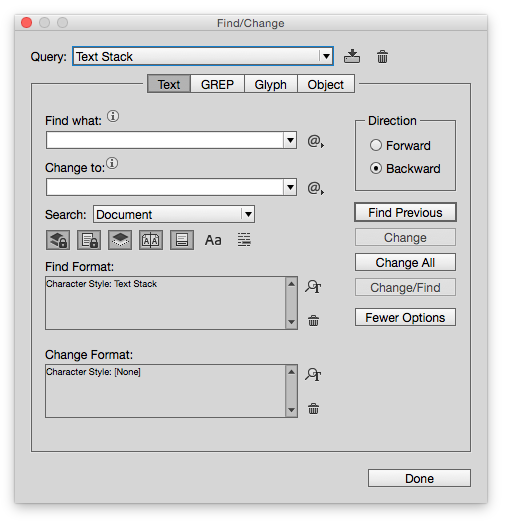Select Backward direction radio button
Image resolution: width=510 pixels, height=530 pixels.
pos(375,168)
